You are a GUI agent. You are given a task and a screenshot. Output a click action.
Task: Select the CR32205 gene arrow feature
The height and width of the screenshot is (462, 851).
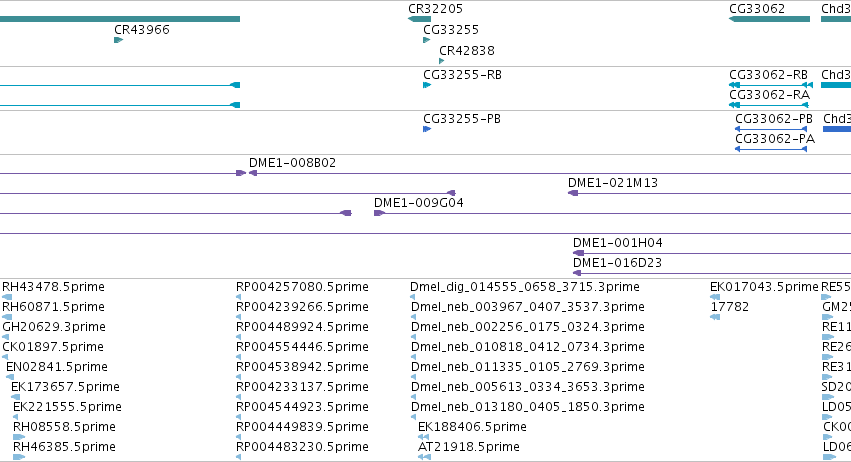point(420,19)
